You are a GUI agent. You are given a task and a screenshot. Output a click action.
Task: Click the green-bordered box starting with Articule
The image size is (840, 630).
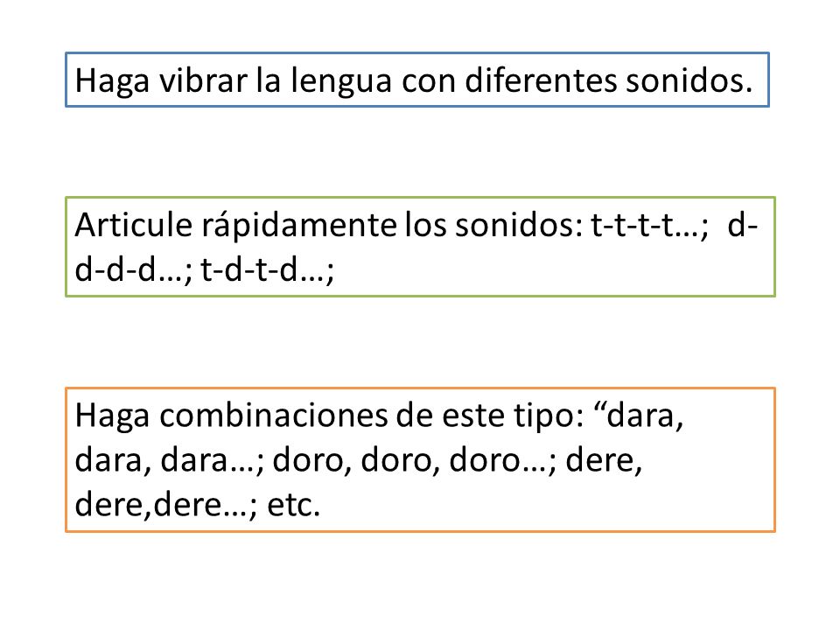(420, 247)
